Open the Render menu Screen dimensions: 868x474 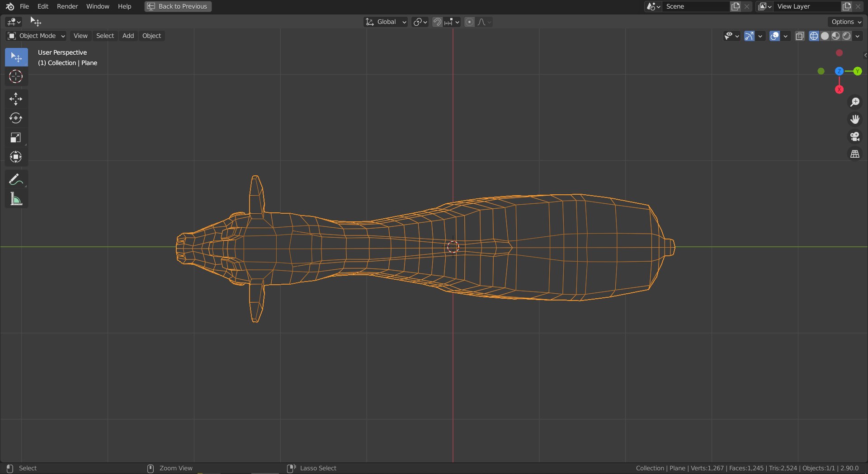point(67,6)
